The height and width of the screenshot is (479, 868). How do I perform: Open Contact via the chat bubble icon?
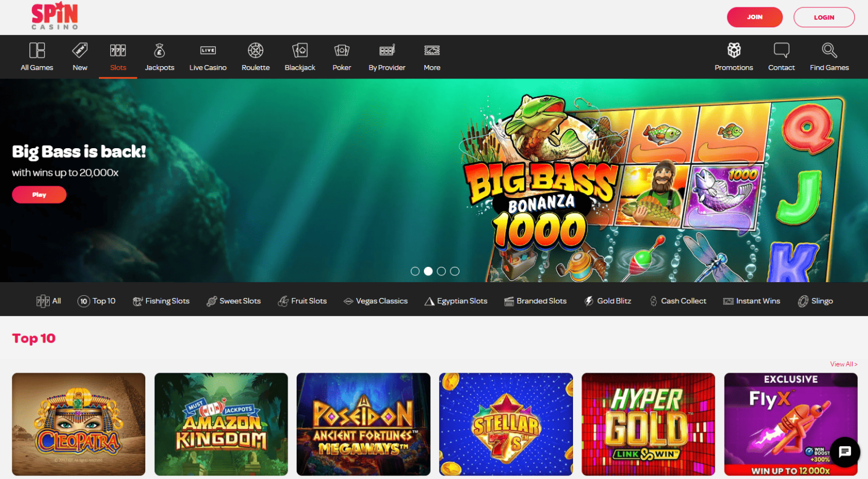pyautogui.click(x=781, y=50)
